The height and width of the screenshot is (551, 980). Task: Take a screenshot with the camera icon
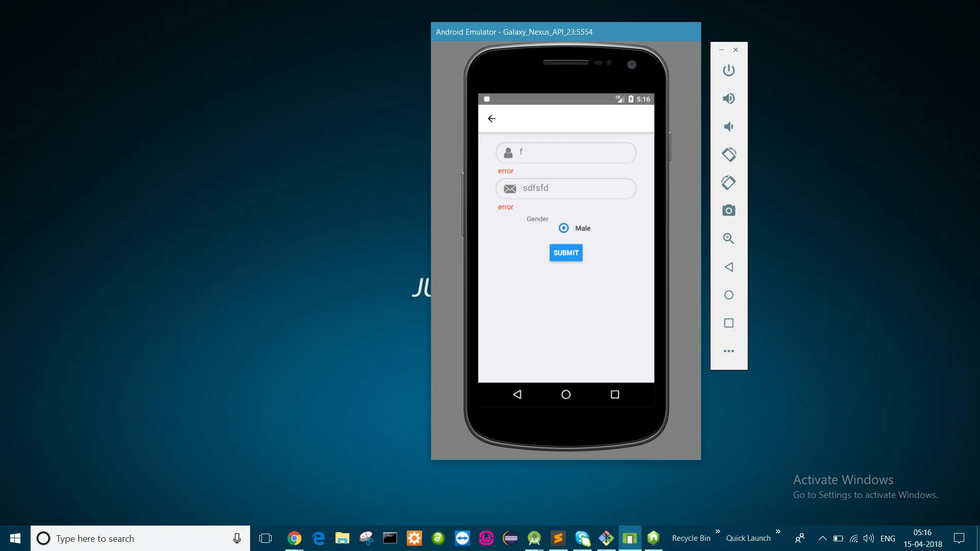728,211
